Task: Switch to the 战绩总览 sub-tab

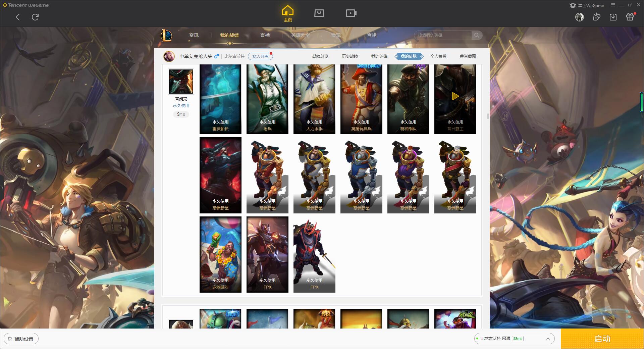Action: coord(320,56)
